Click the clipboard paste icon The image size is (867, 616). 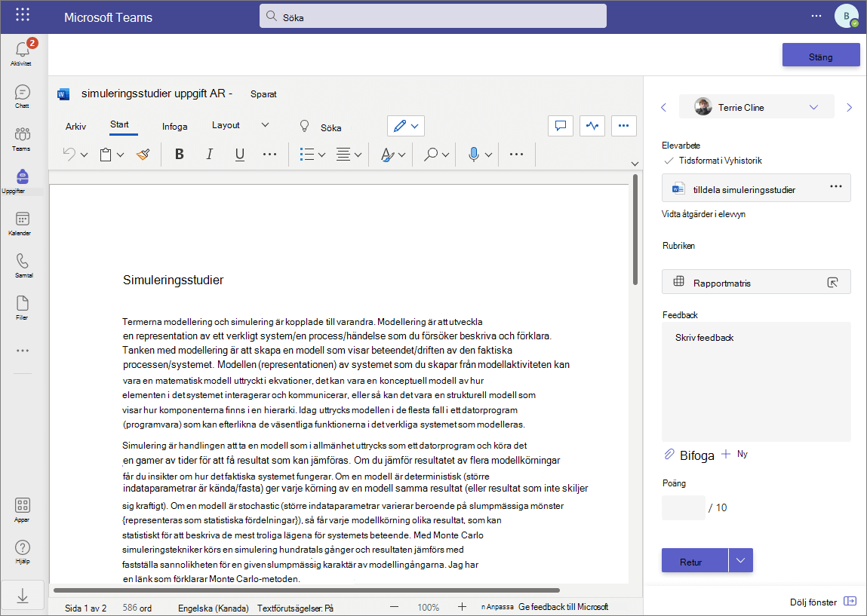(106, 155)
